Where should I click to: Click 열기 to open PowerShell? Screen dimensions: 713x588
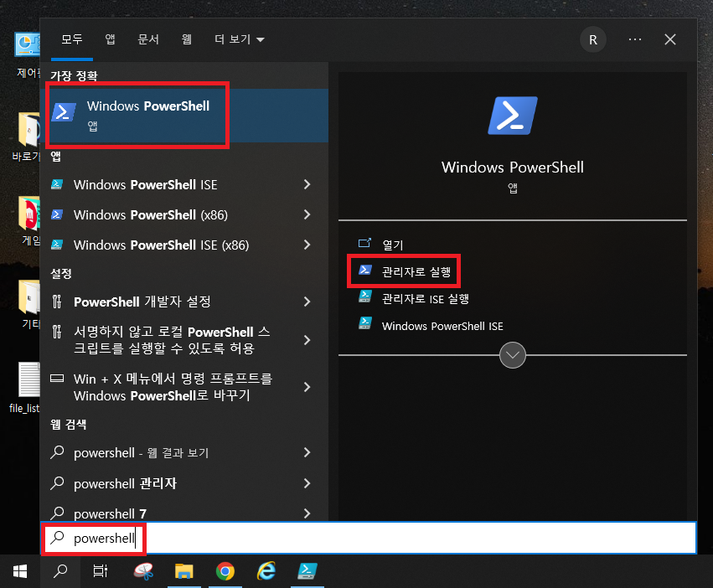click(x=393, y=245)
